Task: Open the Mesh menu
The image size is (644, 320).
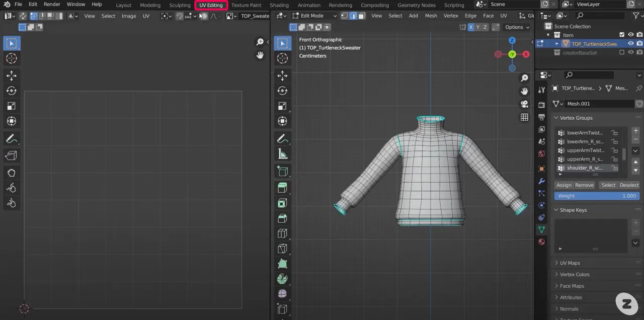Action: pos(431,16)
